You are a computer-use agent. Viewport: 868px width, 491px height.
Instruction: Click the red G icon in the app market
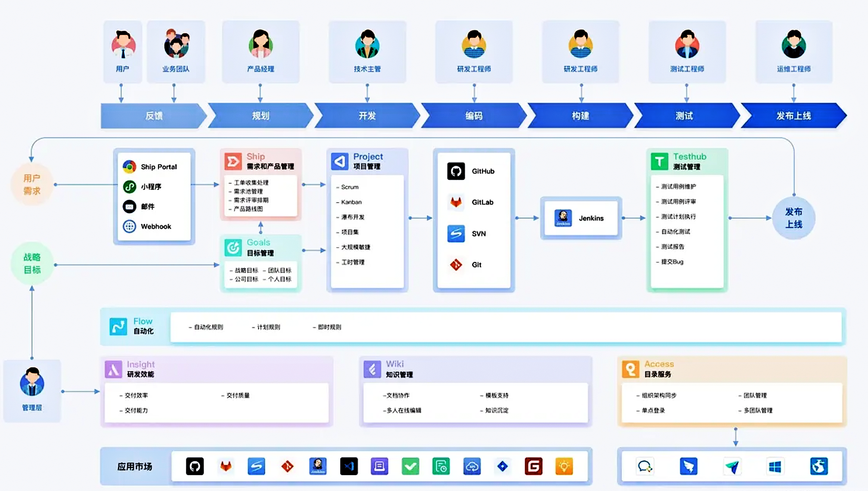[533, 466]
